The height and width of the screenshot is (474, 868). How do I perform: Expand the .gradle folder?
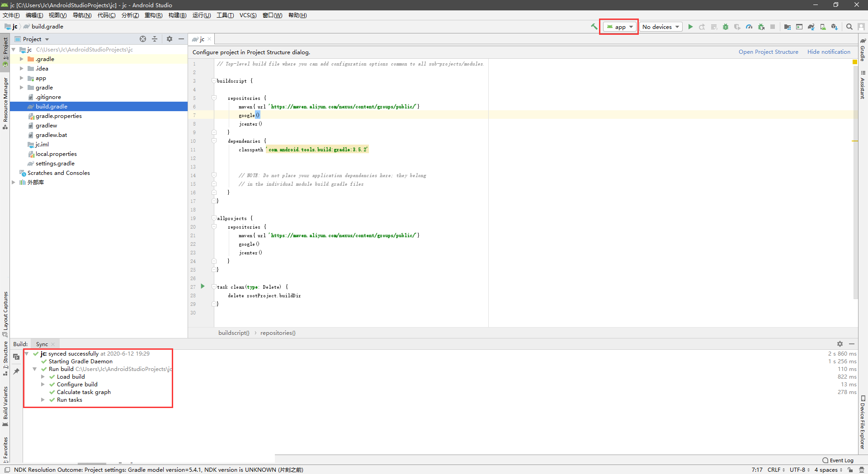click(x=21, y=59)
